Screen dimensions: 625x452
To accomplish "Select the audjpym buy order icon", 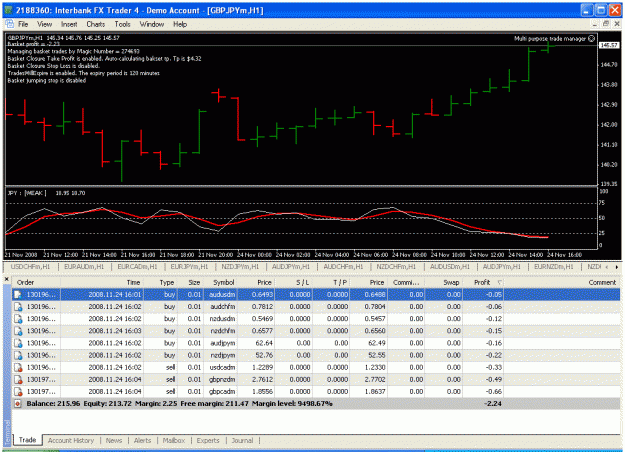I will pos(18,343).
